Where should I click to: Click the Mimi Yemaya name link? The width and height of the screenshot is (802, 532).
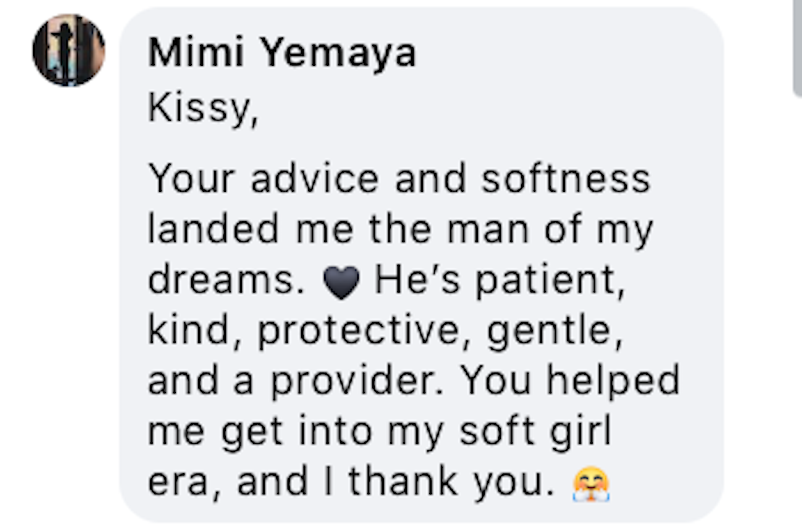pos(282,52)
